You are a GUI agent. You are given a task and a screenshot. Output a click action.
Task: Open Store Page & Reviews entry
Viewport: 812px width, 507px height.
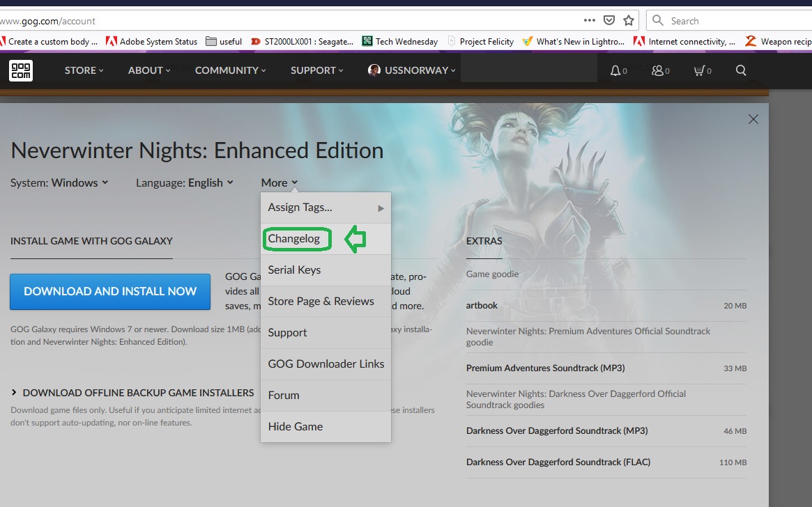(x=325, y=302)
